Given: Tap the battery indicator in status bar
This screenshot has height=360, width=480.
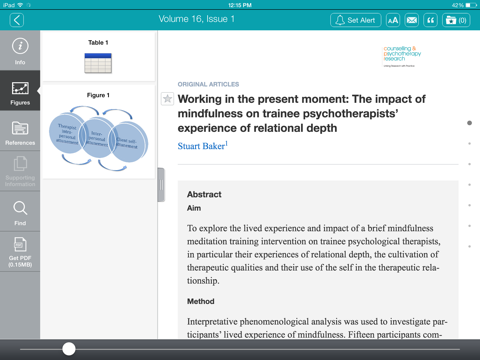Looking at the screenshot, I should [471, 5].
